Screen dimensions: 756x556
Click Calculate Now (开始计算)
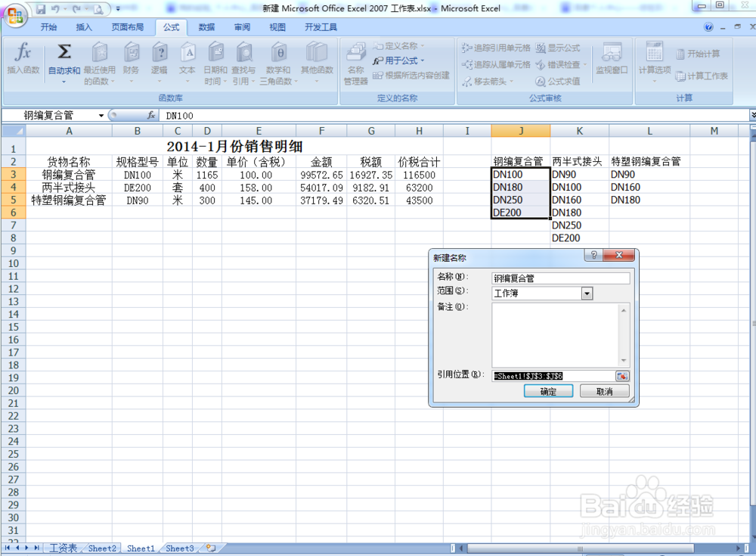coord(698,54)
